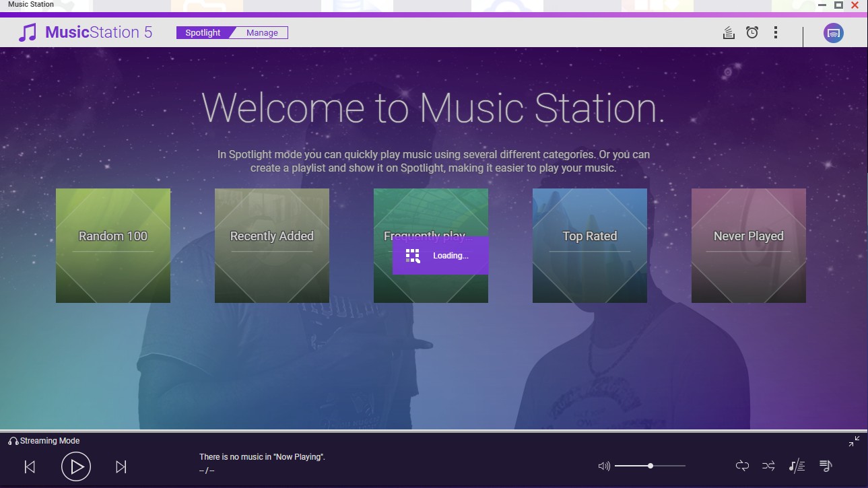Click the Streaming Mode label

click(x=50, y=441)
